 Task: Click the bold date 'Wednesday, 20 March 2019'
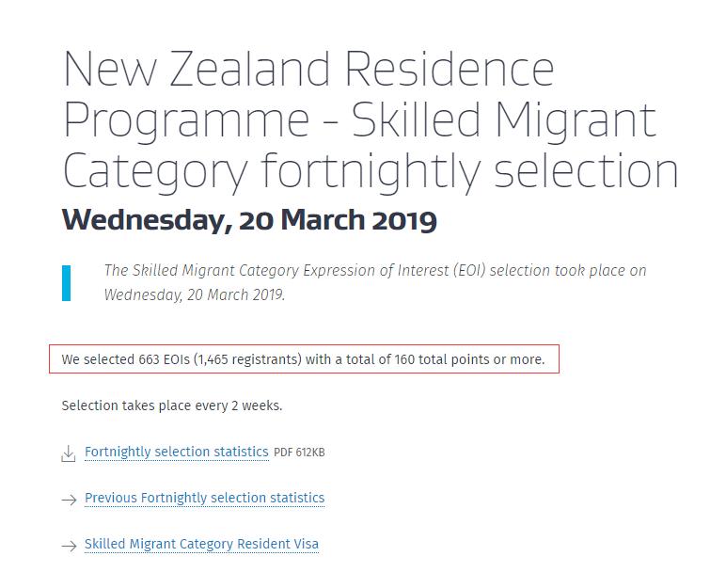pos(249,221)
